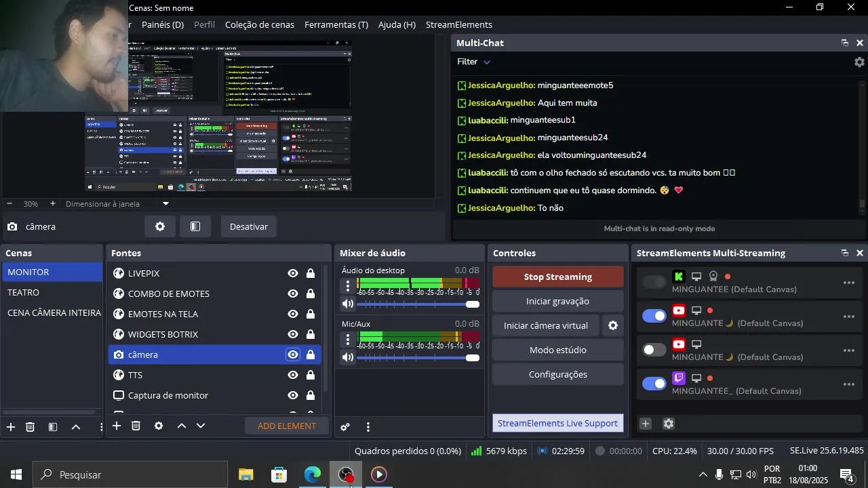Adjust Mic/Aux volume slider
Viewport: 868px width, 488px height.
418,358
